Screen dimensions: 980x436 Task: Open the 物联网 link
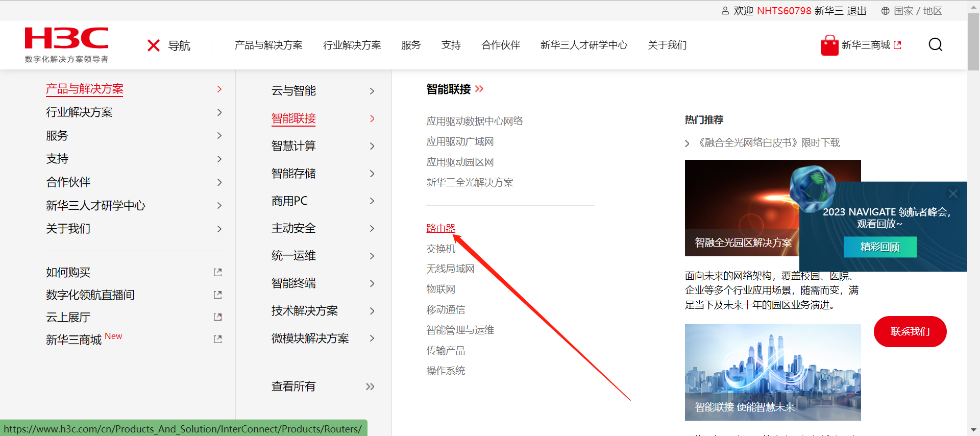pos(441,289)
